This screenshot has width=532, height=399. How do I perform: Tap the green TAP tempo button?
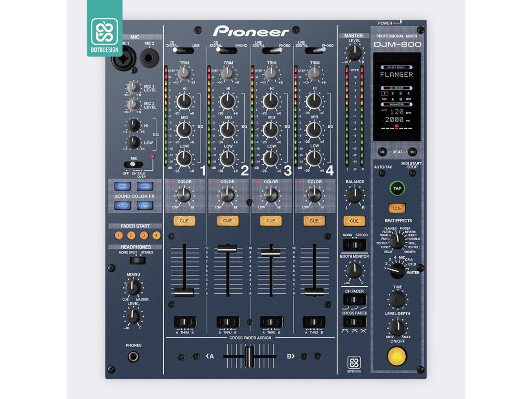pos(397,189)
